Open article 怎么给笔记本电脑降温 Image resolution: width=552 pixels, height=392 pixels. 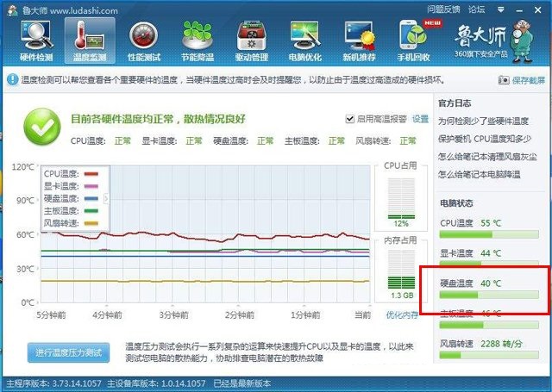click(480, 174)
